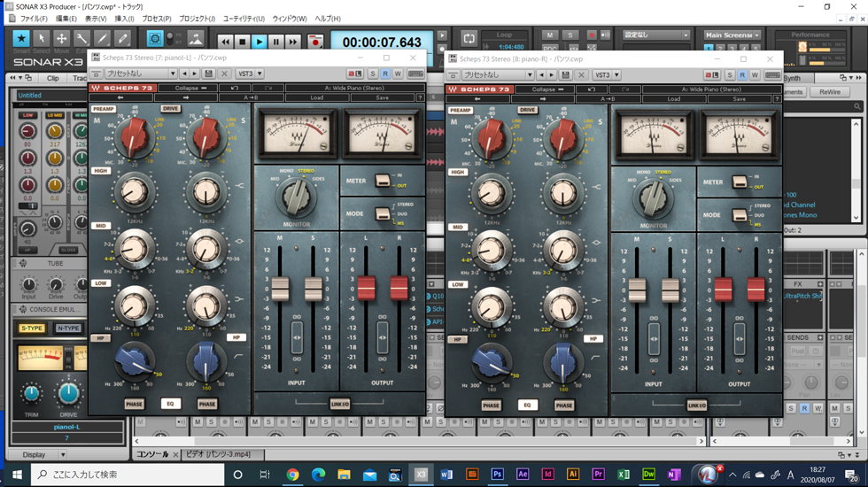
Task: Click the Play transport button
Action: tap(259, 42)
